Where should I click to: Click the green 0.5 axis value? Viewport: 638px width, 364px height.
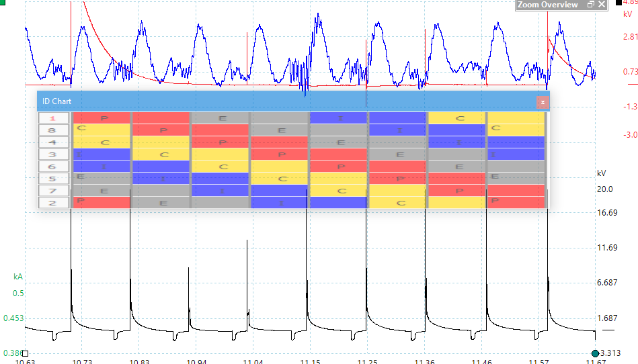[x=18, y=293]
